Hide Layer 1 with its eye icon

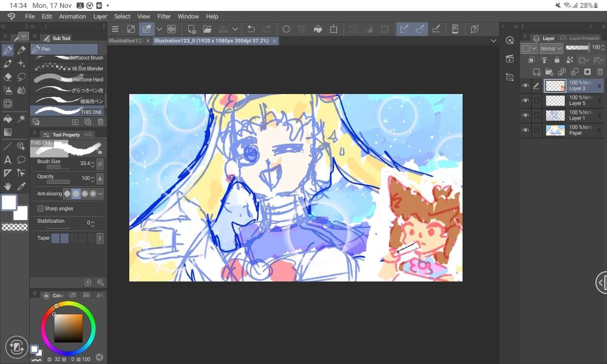click(x=525, y=115)
